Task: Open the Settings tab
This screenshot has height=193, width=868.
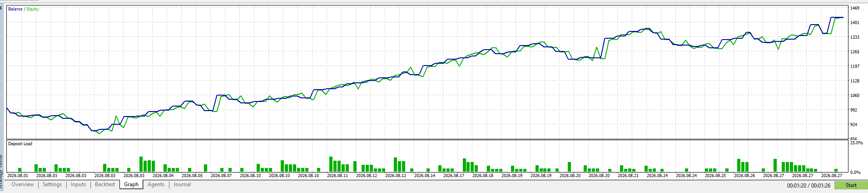Action: [x=52, y=185]
